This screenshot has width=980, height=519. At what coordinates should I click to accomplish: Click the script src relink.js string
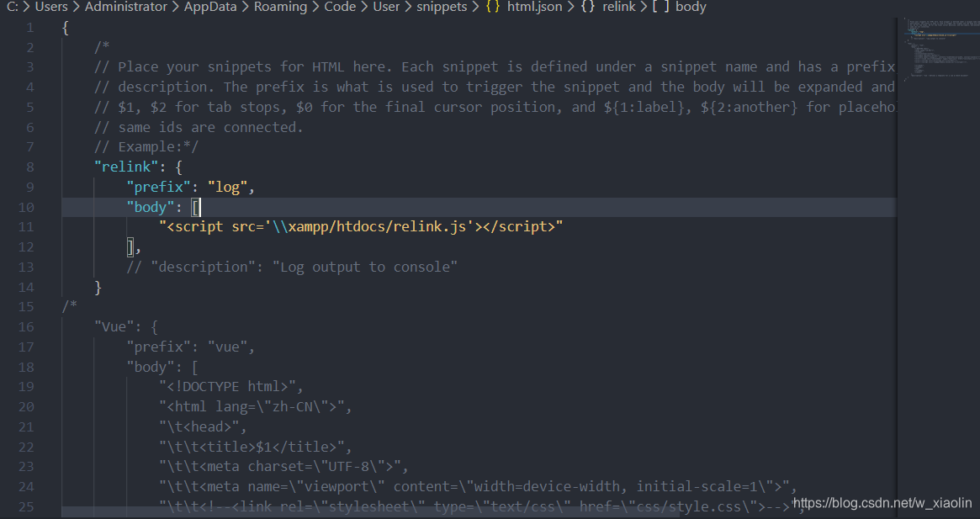pos(361,226)
